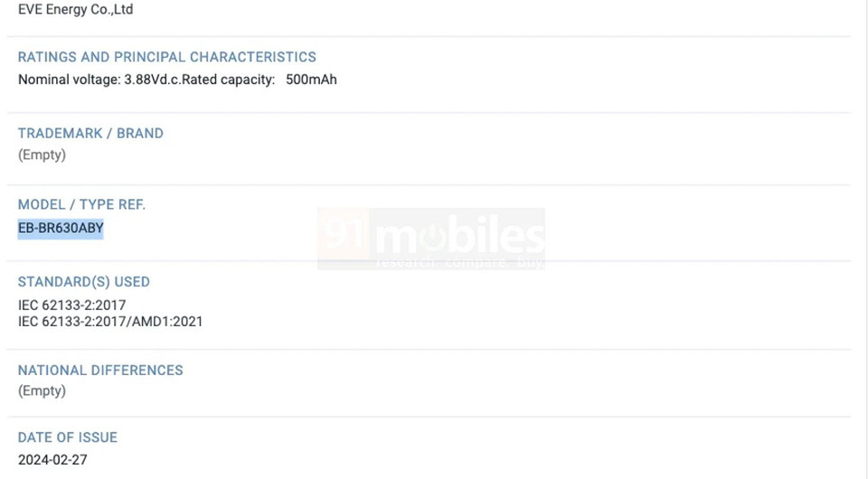Click the issue date 2024-02-27
The width and height of the screenshot is (868, 479).
coord(52,459)
